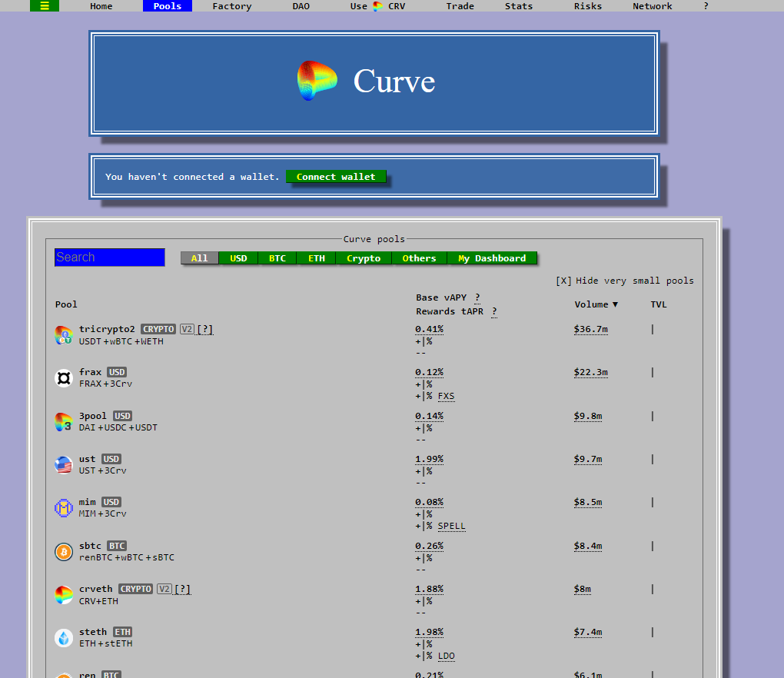Open the sbtc pool link
The width and height of the screenshot is (784, 678).
tap(91, 546)
